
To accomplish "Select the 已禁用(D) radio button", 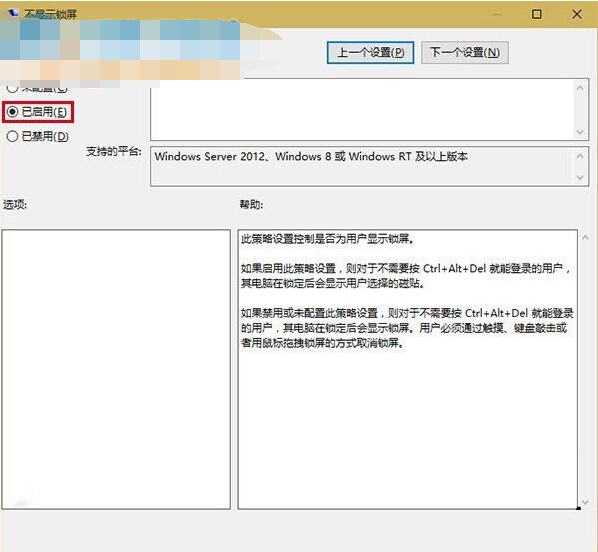I will point(37,136).
